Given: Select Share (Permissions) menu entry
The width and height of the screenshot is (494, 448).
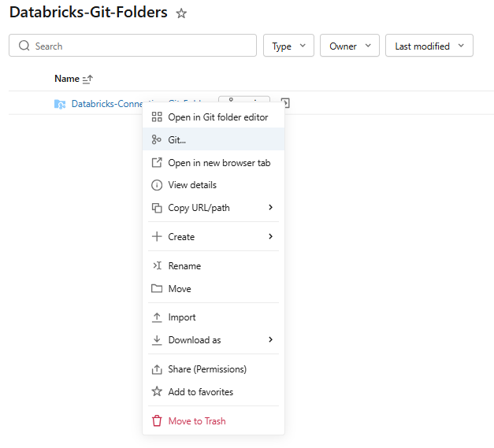Looking at the screenshot, I should click(214, 369).
